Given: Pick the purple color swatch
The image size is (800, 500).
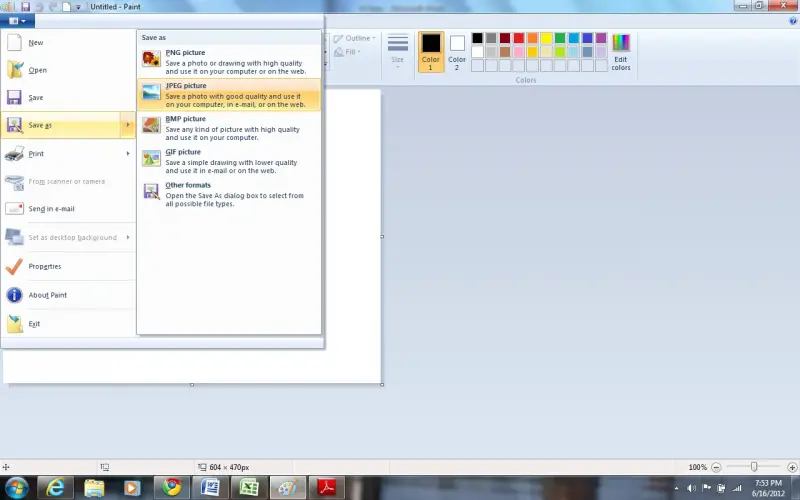Looking at the screenshot, I should tap(601, 38).
